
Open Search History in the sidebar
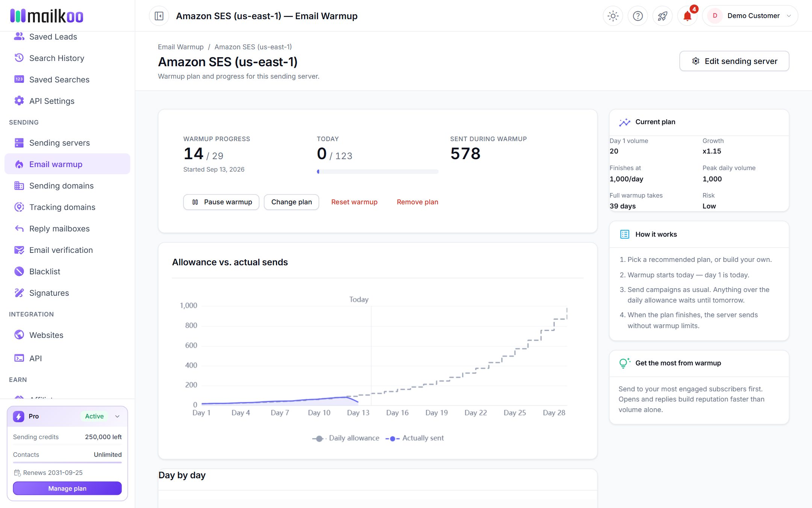67,58
